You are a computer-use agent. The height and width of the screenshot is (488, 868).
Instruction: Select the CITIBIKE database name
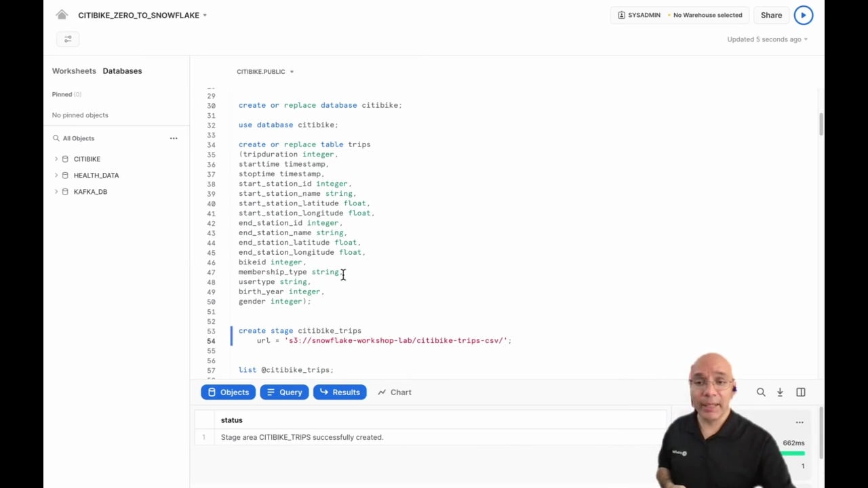coord(87,159)
